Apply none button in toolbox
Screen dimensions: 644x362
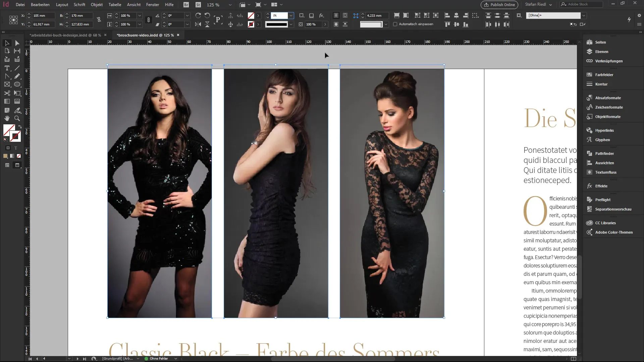pyautogui.click(x=19, y=156)
